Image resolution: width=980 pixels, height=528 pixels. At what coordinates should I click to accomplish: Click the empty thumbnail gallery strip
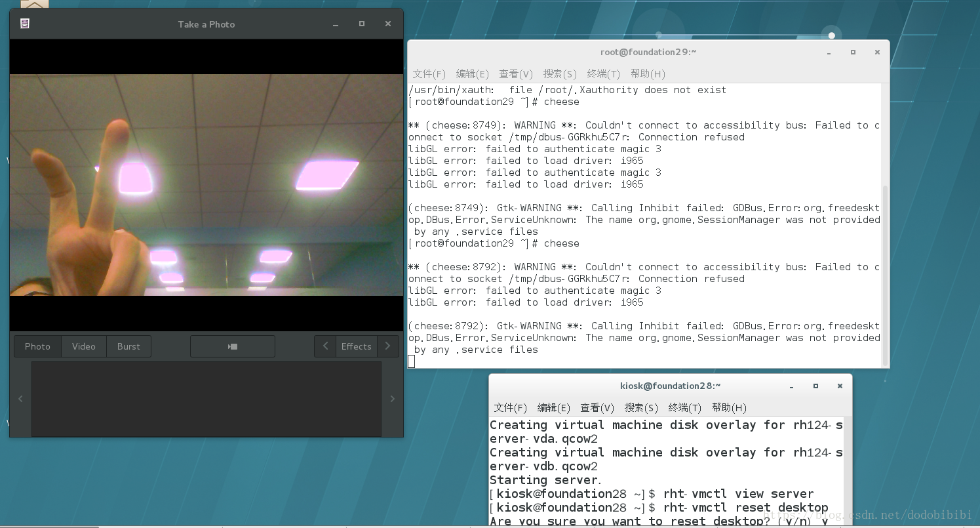[x=206, y=399]
